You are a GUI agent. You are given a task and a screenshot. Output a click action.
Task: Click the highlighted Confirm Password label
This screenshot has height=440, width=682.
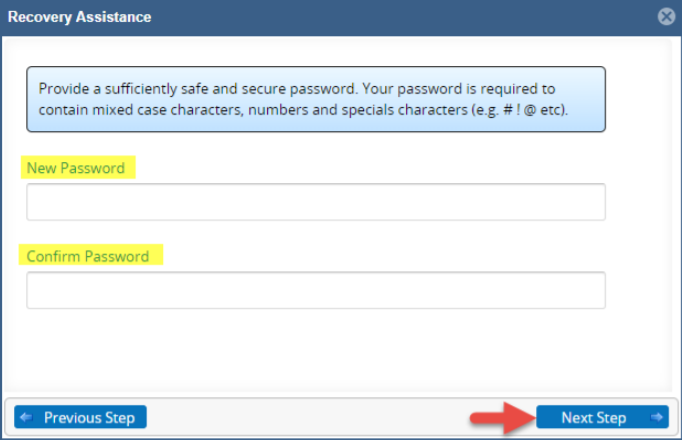point(88,256)
